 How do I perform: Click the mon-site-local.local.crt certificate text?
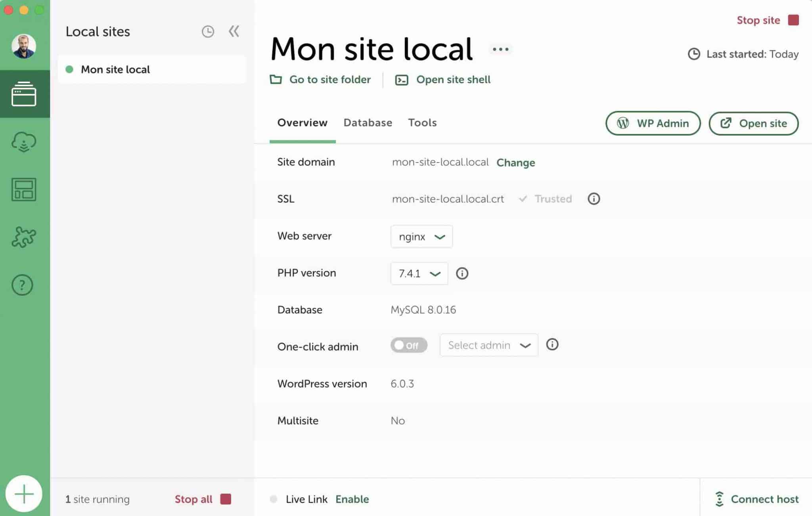[x=448, y=199]
